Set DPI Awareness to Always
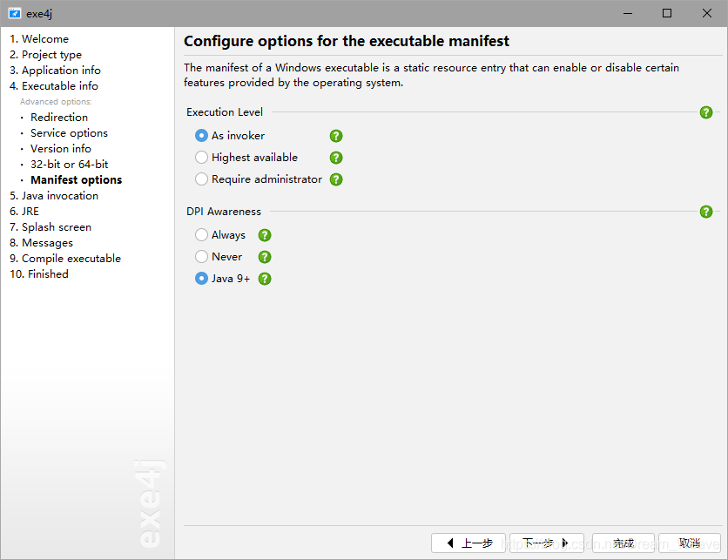The height and width of the screenshot is (560, 728). coord(202,235)
